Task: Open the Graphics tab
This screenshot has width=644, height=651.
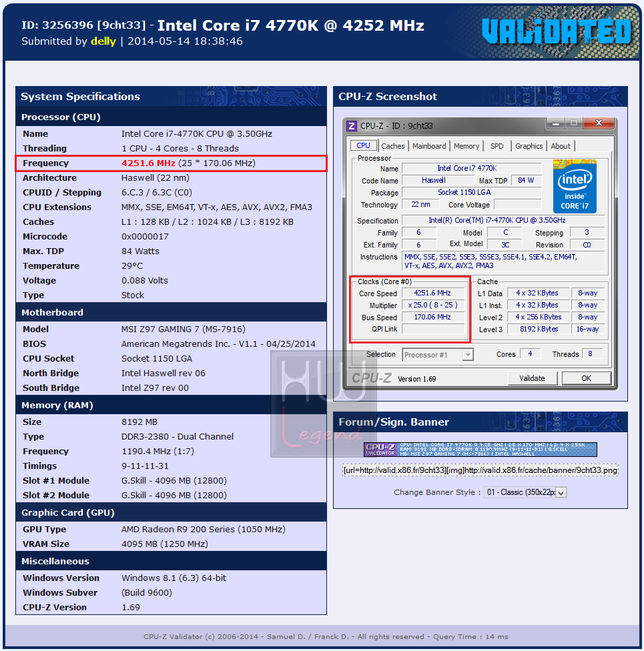Action: [x=529, y=146]
